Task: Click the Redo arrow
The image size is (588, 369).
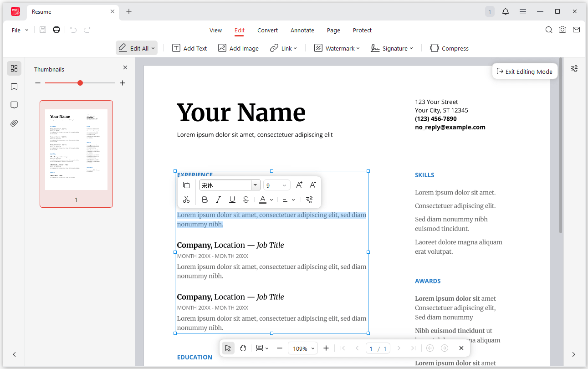Action: click(87, 30)
